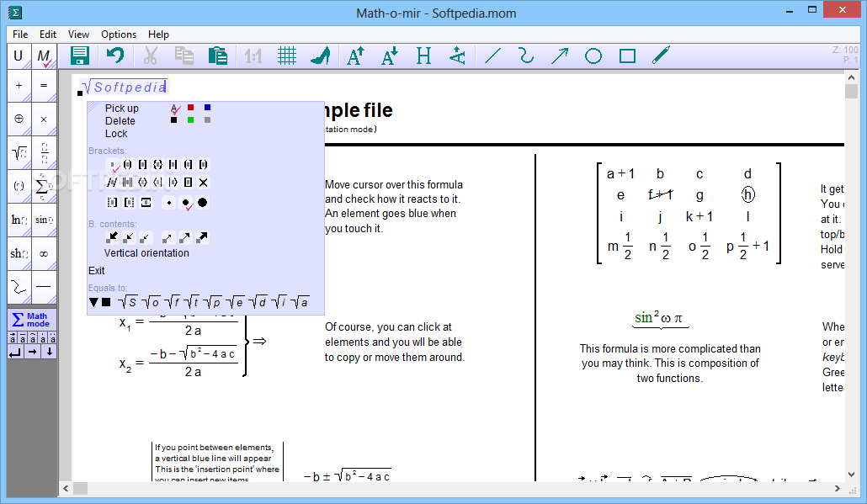Select the checked no-brackets option

coord(113,165)
